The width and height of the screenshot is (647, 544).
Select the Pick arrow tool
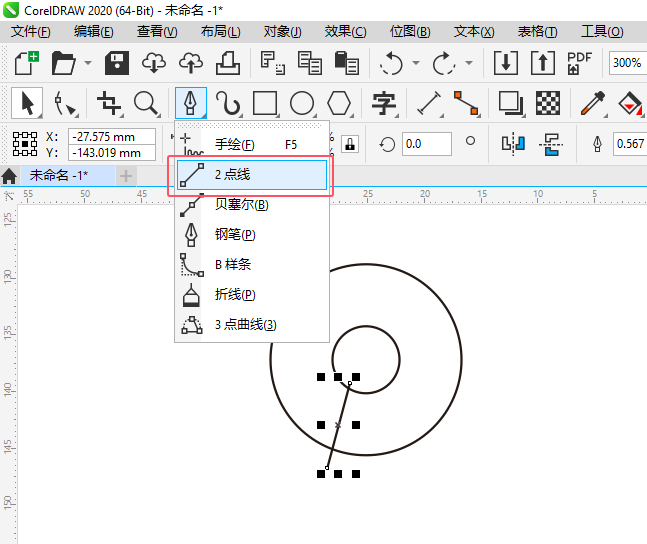tap(27, 103)
